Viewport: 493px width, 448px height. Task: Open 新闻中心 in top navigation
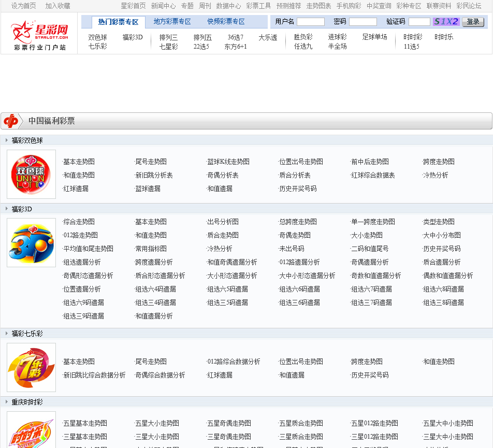click(x=163, y=6)
